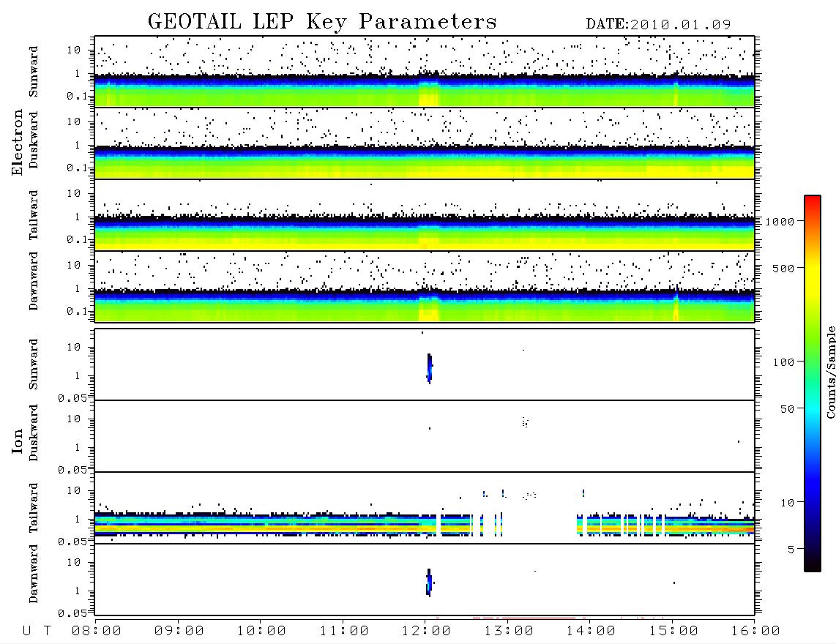Click the Ion 'Tailward' axis label
Image resolution: width=836 pixels, height=644 pixels.
(34, 508)
